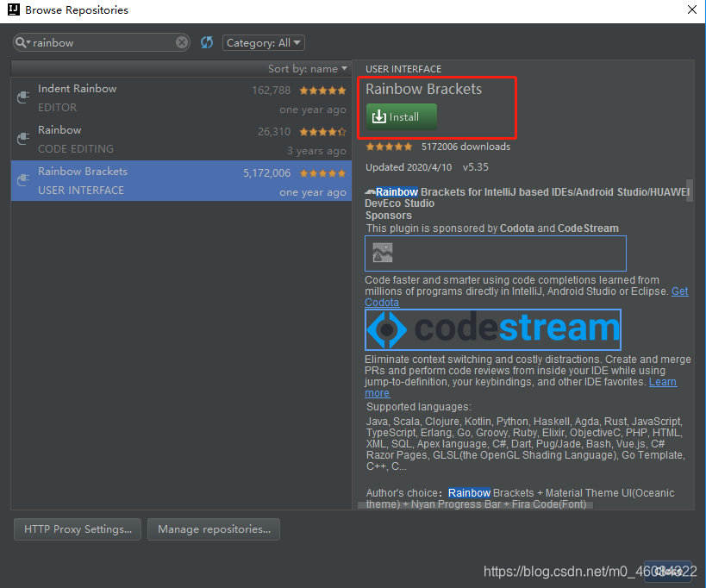Viewport: 706px width, 588px height.
Task: Click the broken Codota image placeholder
Action: [496, 253]
